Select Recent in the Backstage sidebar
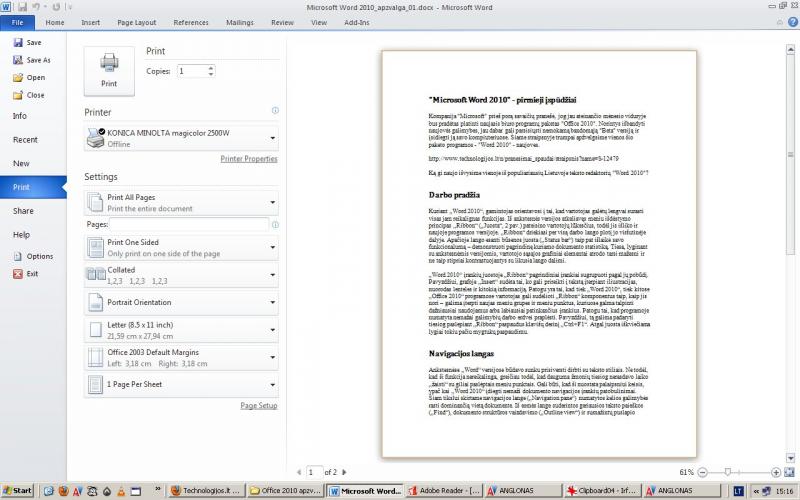Image resolution: width=800 pixels, height=500 pixels. pos(33,140)
